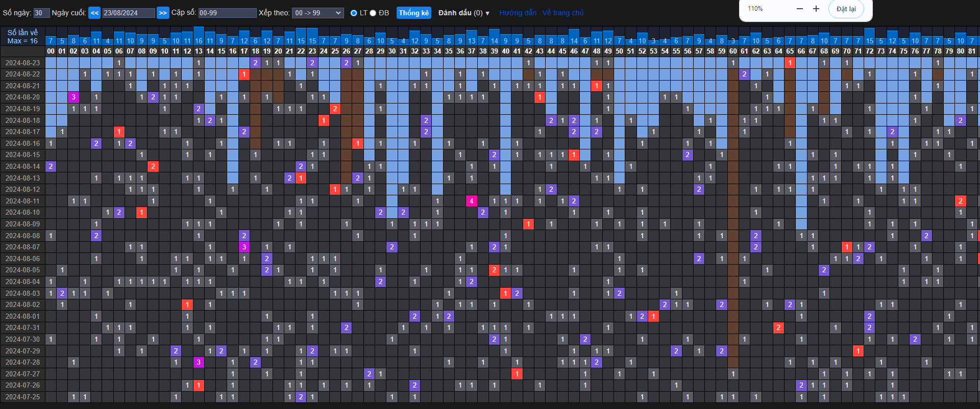Click the red 1 cell in 2024-07-27 row

(x=517, y=374)
